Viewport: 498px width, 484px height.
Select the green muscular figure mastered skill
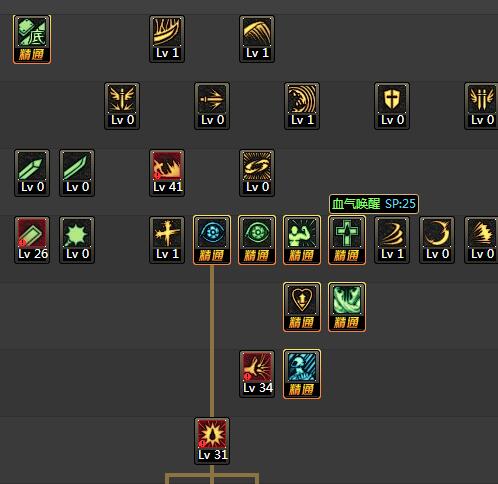point(302,240)
